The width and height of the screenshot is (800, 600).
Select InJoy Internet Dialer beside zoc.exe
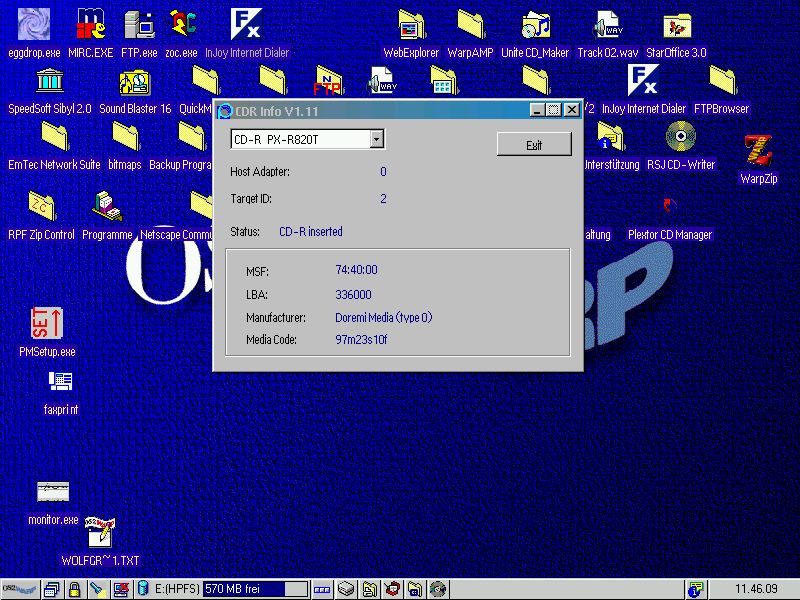click(246, 24)
